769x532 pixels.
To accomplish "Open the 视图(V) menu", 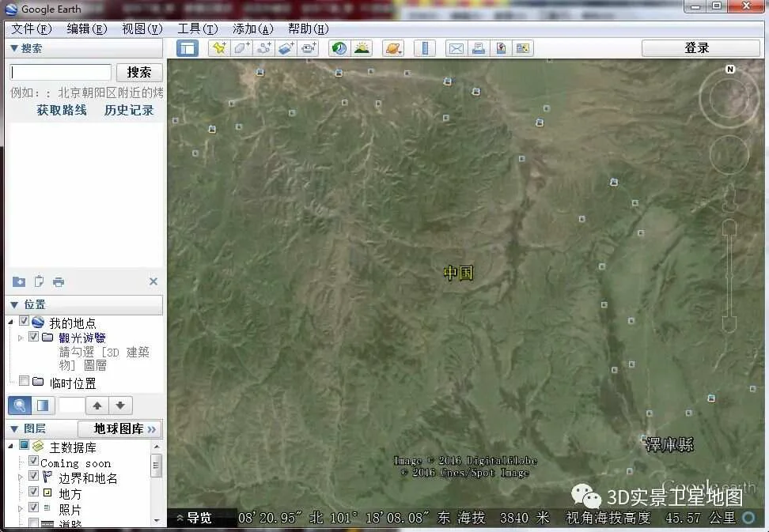I will pyautogui.click(x=142, y=29).
